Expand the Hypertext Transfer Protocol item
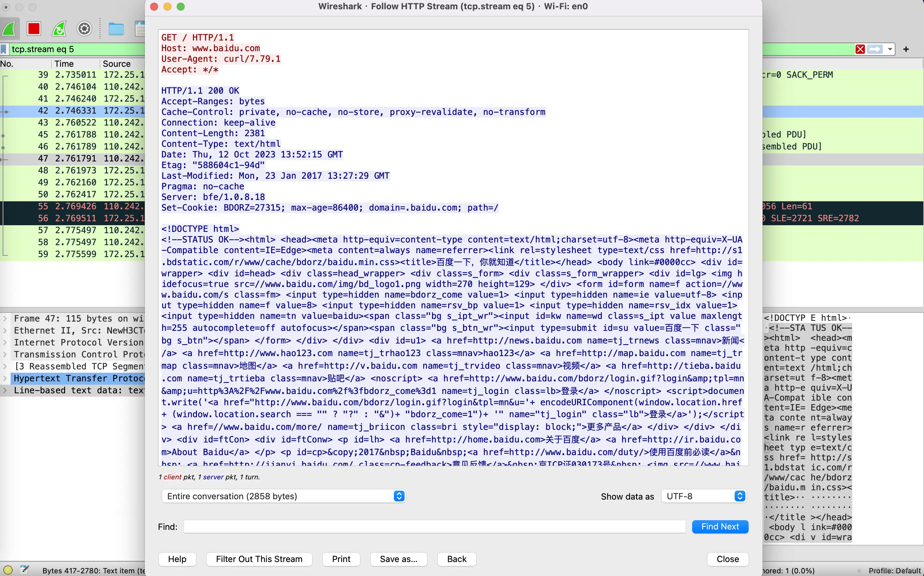The height and width of the screenshot is (576, 924). click(x=5, y=378)
